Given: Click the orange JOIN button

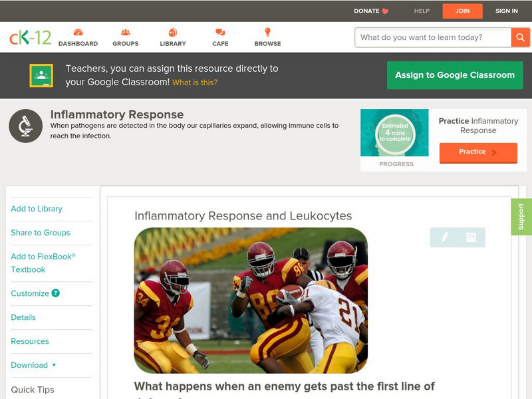Looking at the screenshot, I should (x=462, y=11).
